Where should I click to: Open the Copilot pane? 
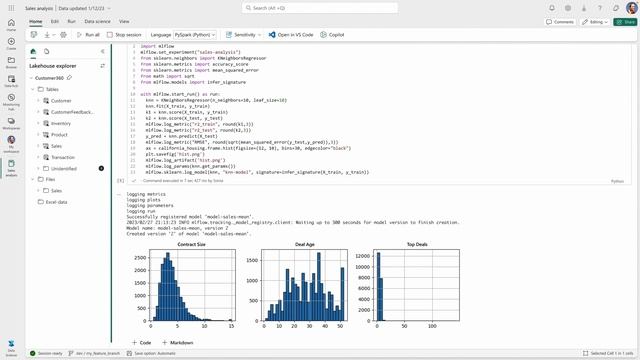[x=332, y=35]
